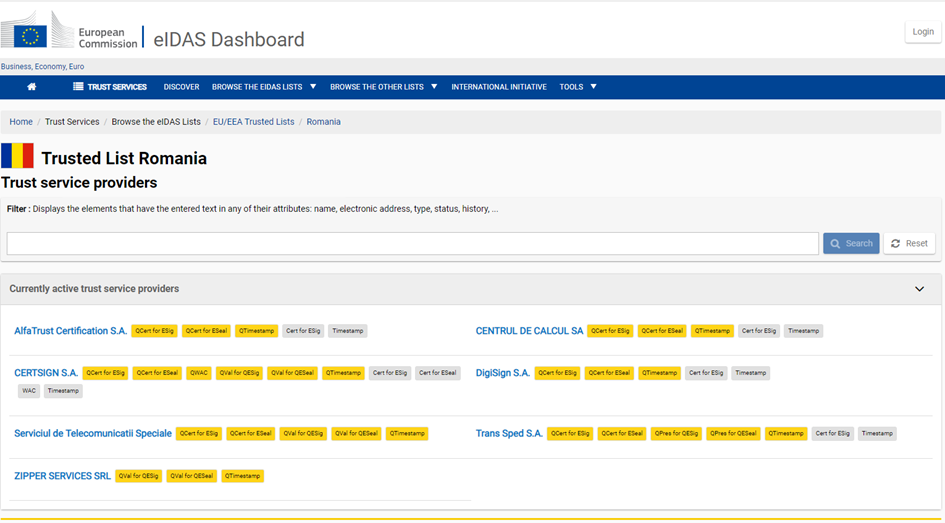Click the home icon in navigation bar
The width and height of the screenshot is (945, 523).
pyautogui.click(x=31, y=87)
